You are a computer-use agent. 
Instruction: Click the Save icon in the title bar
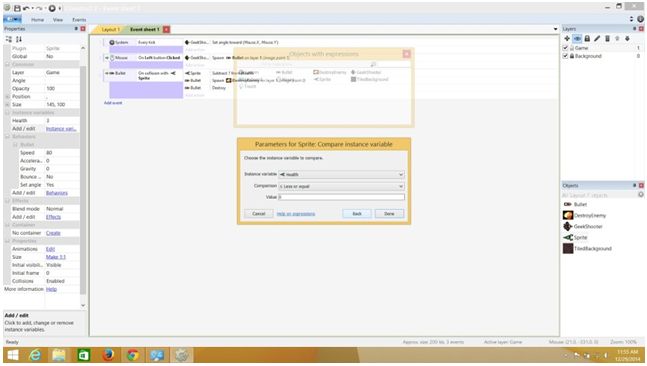coord(17,8)
